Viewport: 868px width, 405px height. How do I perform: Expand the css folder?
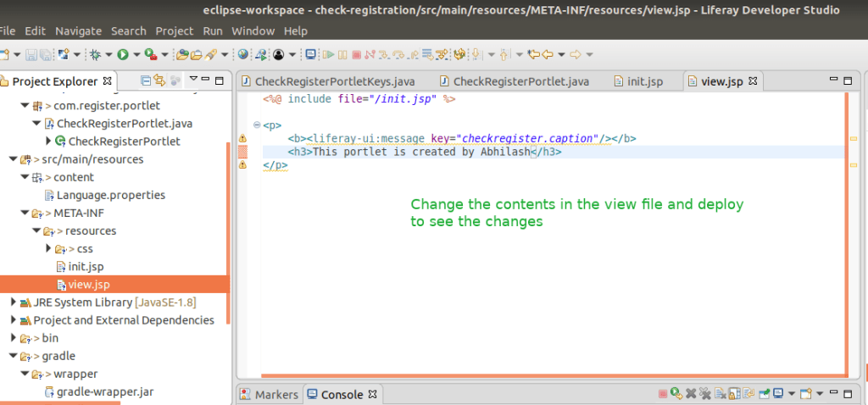[x=48, y=249]
